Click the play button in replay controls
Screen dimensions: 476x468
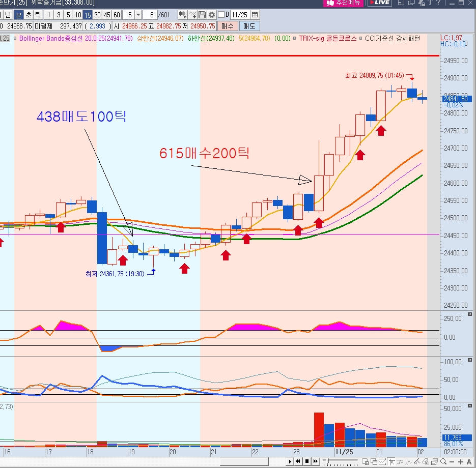290,461
